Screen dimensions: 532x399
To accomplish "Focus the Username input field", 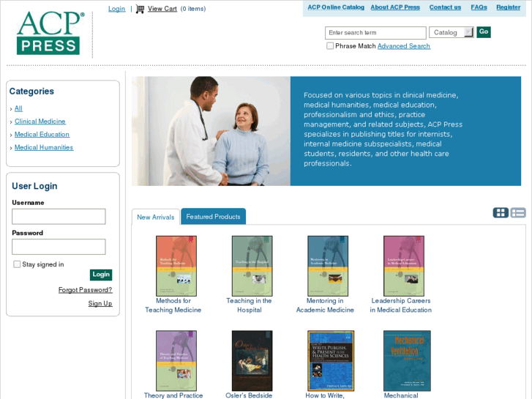I will point(59,216).
